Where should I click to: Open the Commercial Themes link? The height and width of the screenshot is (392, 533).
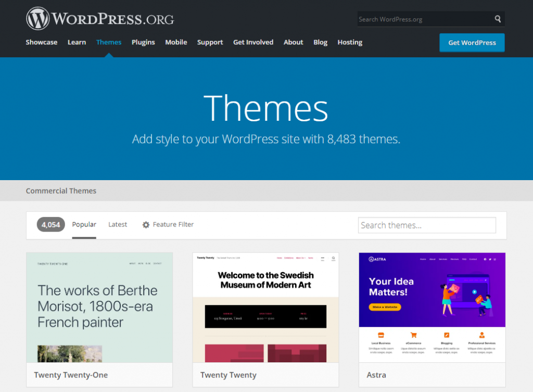pyautogui.click(x=61, y=191)
